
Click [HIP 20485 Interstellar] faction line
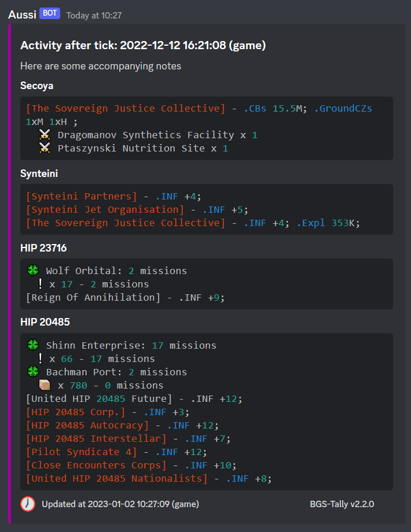(129, 439)
